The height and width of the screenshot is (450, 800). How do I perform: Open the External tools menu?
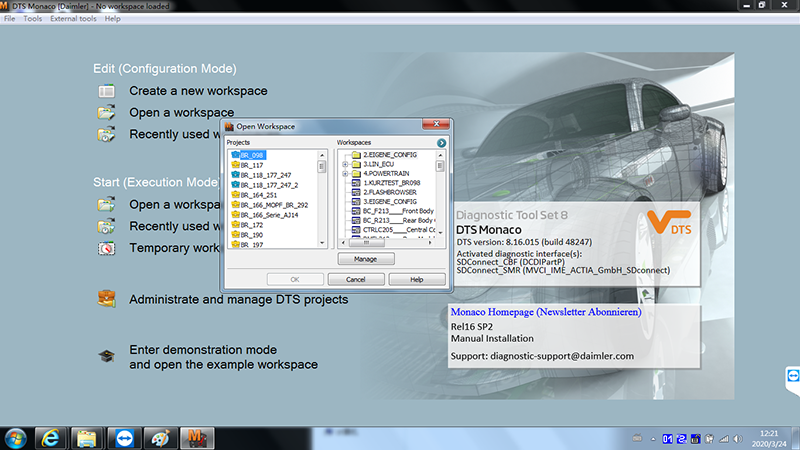[73, 18]
